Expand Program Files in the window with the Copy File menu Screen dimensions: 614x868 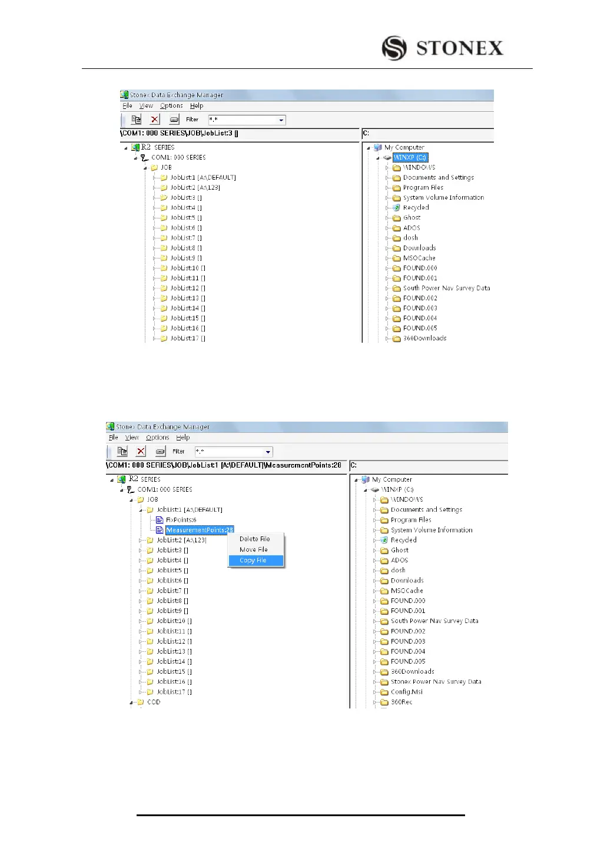(x=374, y=520)
